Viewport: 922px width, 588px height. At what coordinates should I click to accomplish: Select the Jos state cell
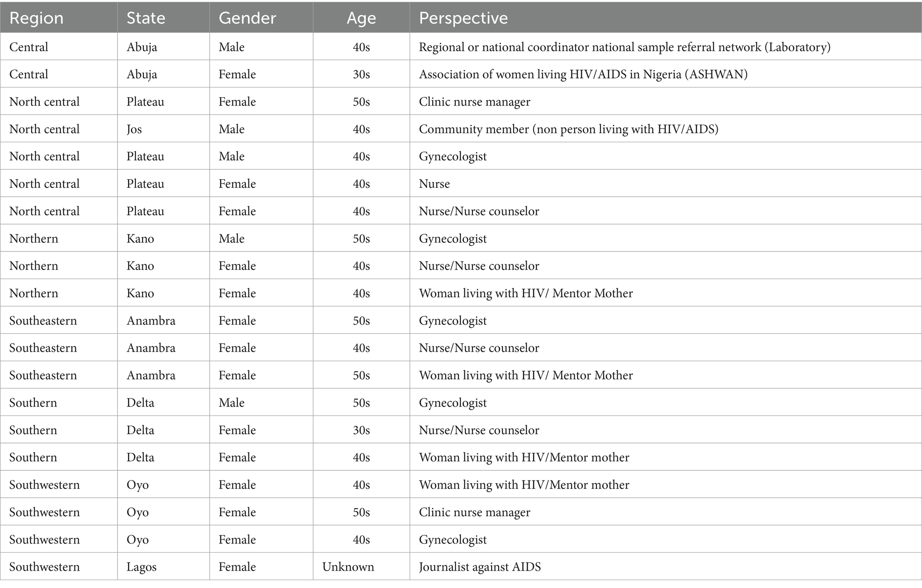[134, 129]
